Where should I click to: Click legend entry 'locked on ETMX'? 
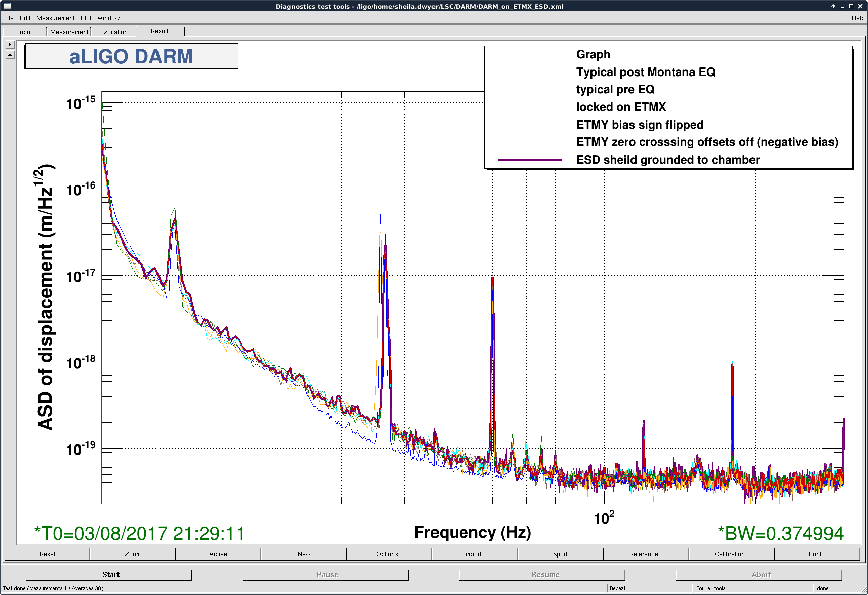[621, 107]
